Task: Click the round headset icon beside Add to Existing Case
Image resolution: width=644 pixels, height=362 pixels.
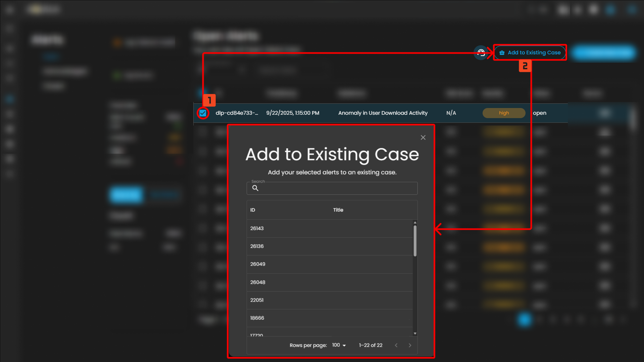Action: (x=481, y=53)
